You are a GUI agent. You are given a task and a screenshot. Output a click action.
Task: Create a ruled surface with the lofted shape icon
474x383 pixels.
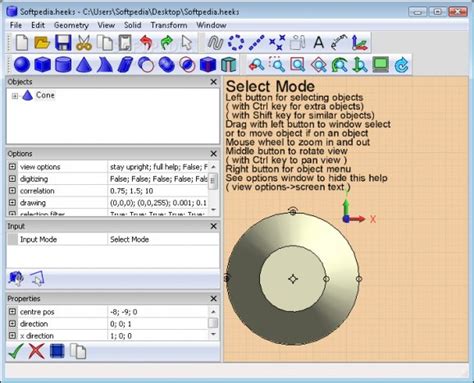coord(104,64)
